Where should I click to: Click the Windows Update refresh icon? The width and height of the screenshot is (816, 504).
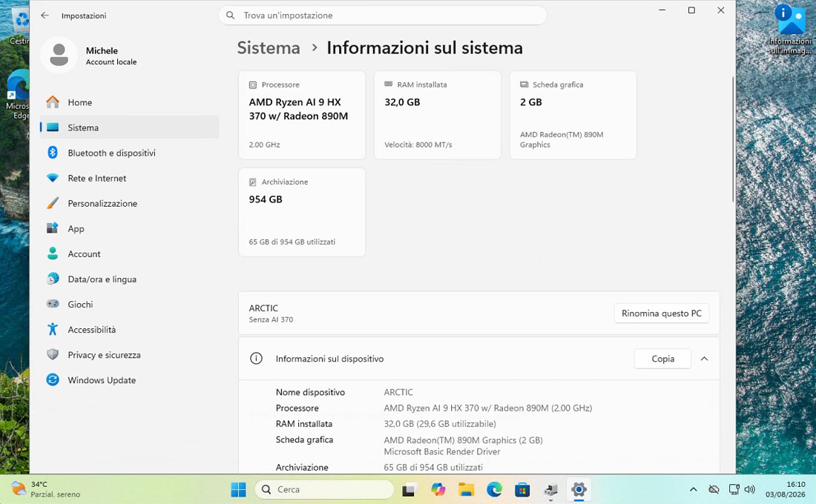pos(53,379)
